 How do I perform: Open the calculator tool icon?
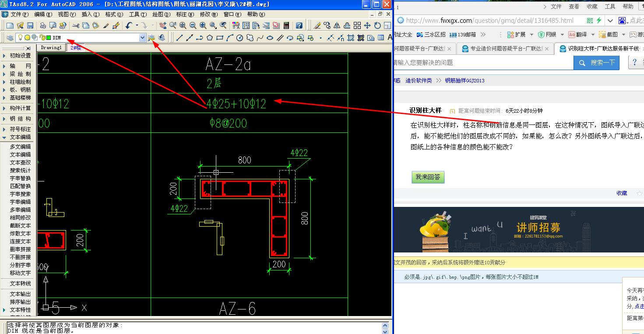pos(286,25)
